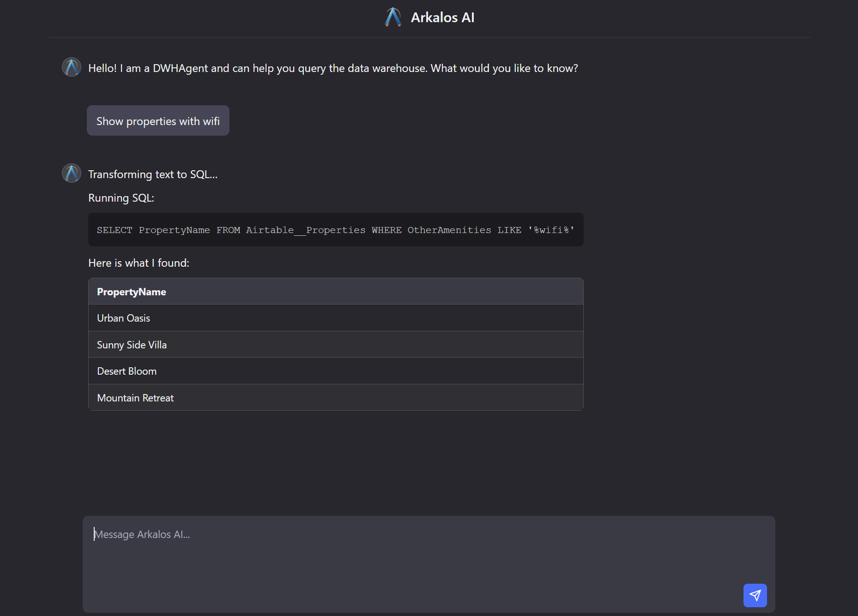
Task: Click 'Airtable__Properties' in the SQL code
Action: click(x=305, y=230)
